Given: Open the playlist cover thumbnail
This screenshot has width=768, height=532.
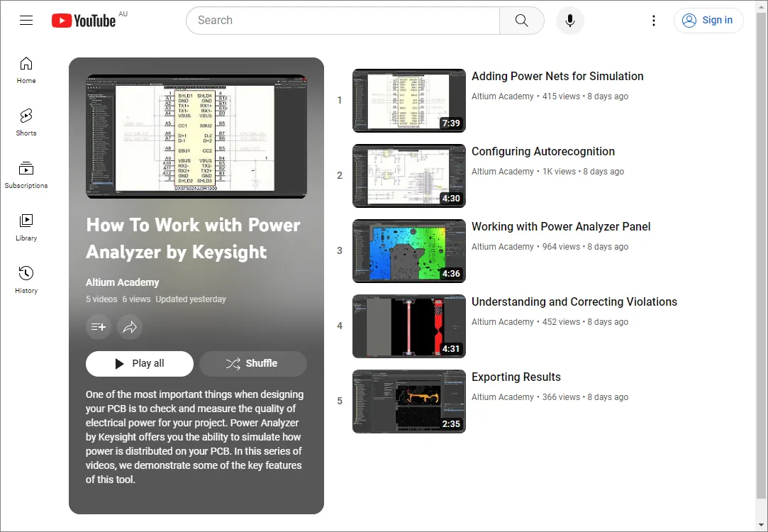Looking at the screenshot, I should pyautogui.click(x=196, y=137).
